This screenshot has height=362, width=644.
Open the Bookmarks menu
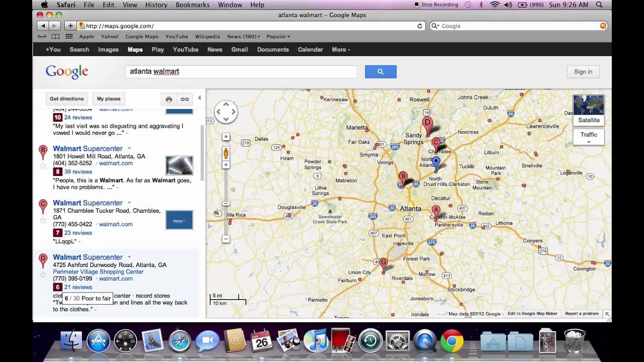point(192,5)
